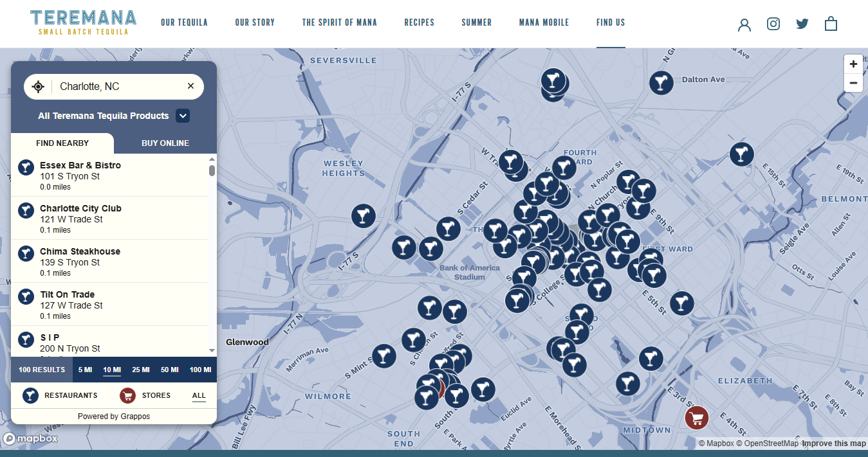Image resolution: width=868 pixels, height=457 pixels.
Task: Set search radius to 5 MI
Action: point(85,370)
